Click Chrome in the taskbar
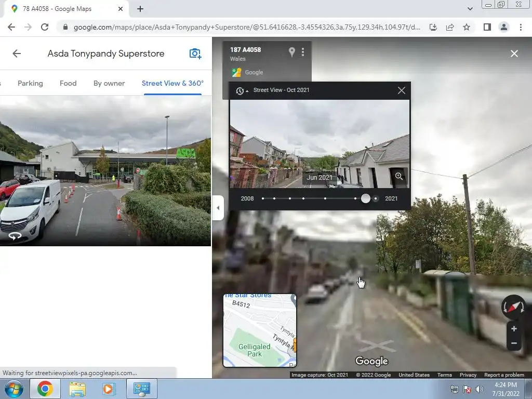Image resolution: width=532 pixels, height=399 pixels. click(45, 389)
